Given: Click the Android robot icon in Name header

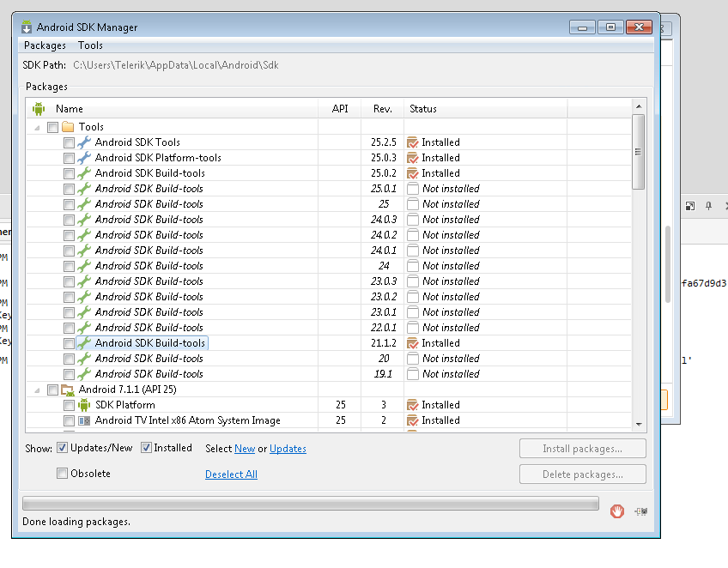Looking at the screenshot, I should coord(39,109).
